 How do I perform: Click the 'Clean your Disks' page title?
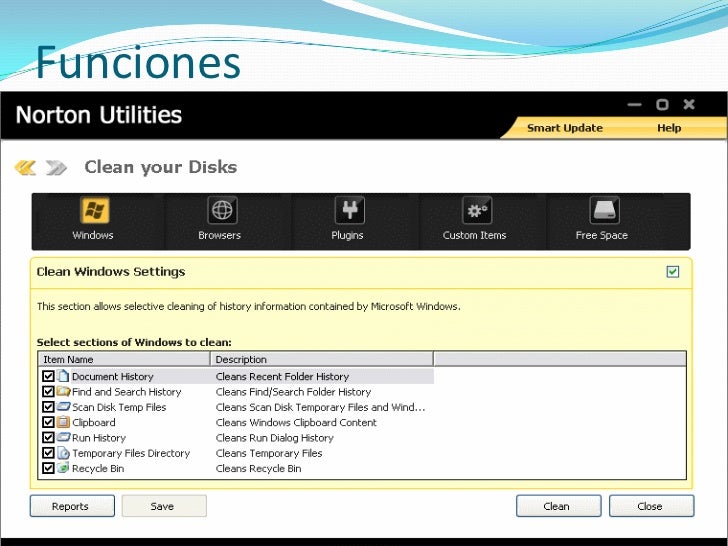pos(161,167)
